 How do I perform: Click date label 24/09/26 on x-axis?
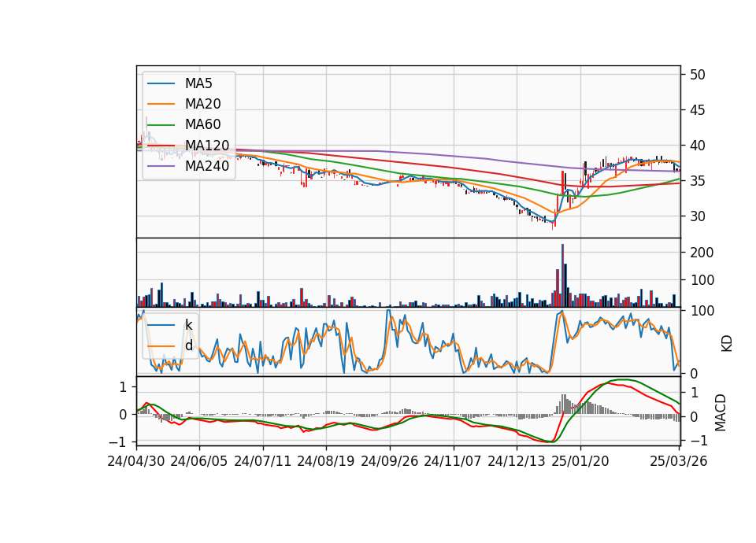pyautogui.click(x=390, y=461)
